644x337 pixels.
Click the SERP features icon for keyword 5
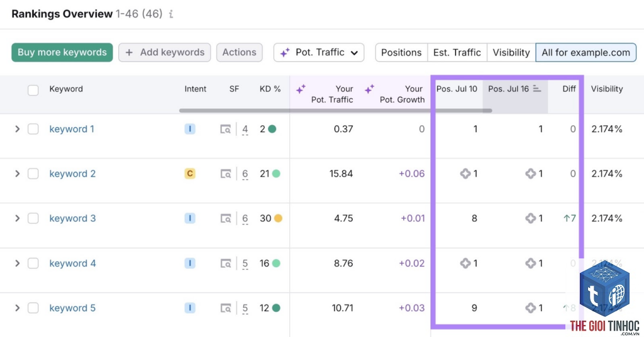[x=226, y=308]
